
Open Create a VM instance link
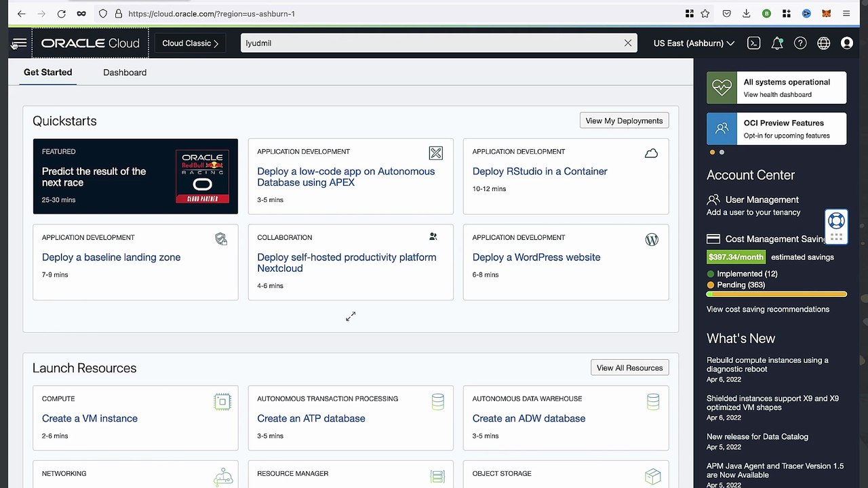(90, 419)
